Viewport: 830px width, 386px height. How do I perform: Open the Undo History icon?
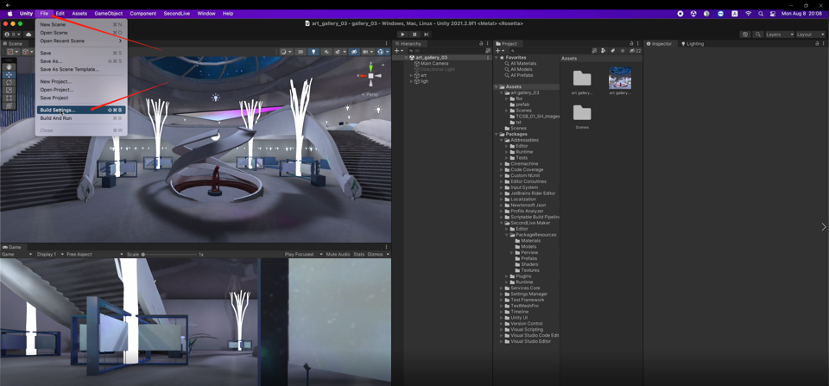[745, 34]
